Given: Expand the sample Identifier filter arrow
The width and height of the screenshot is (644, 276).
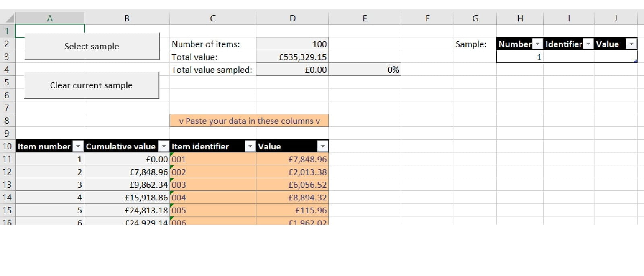Looking at the screenshot, I should click(x=588, y=44).
